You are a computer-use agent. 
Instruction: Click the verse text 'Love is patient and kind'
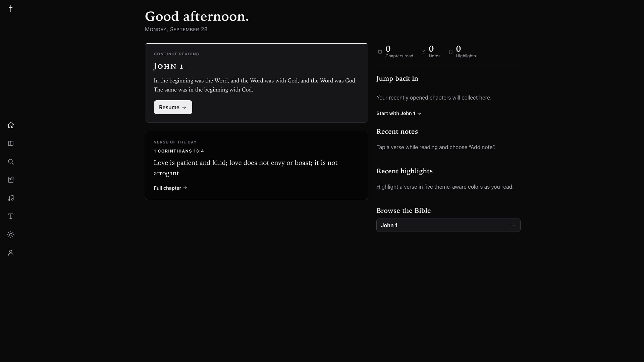click(190, 163)
